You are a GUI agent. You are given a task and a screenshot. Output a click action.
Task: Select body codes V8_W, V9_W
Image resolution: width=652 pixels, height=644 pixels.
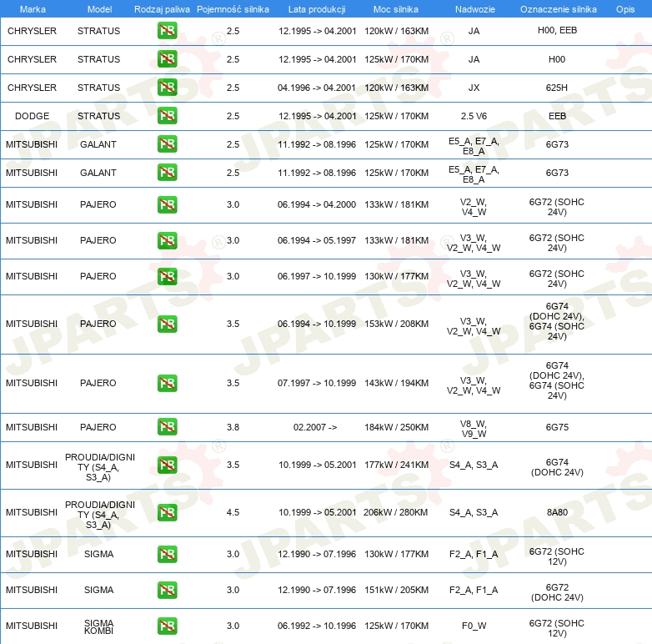pos(474,429)
